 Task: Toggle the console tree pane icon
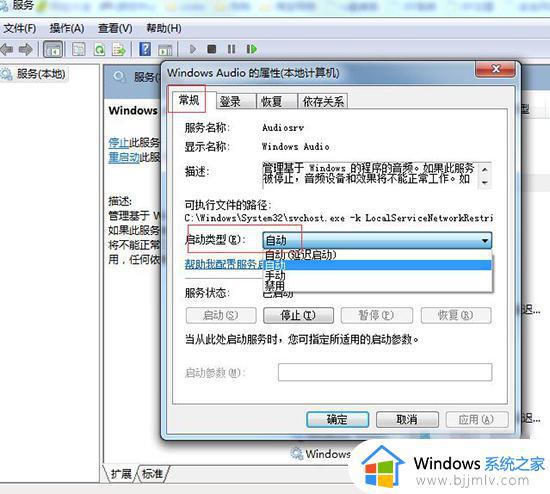point(53,49)
